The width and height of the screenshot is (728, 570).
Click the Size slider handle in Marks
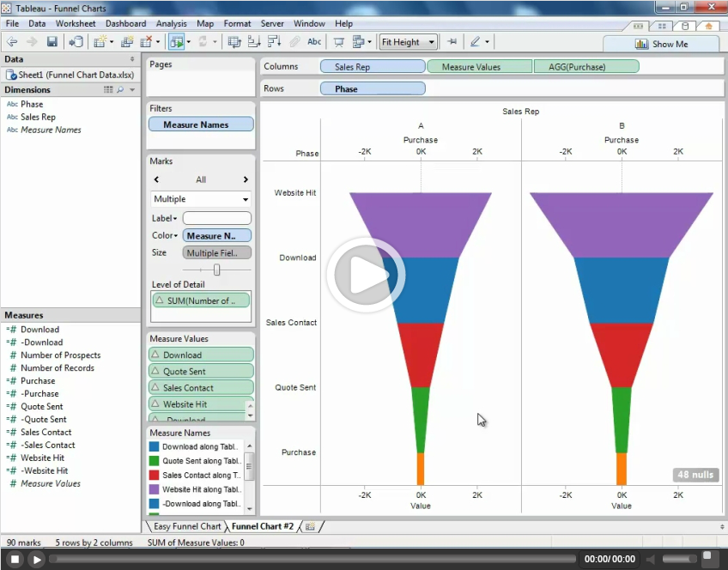click(216, 270)
